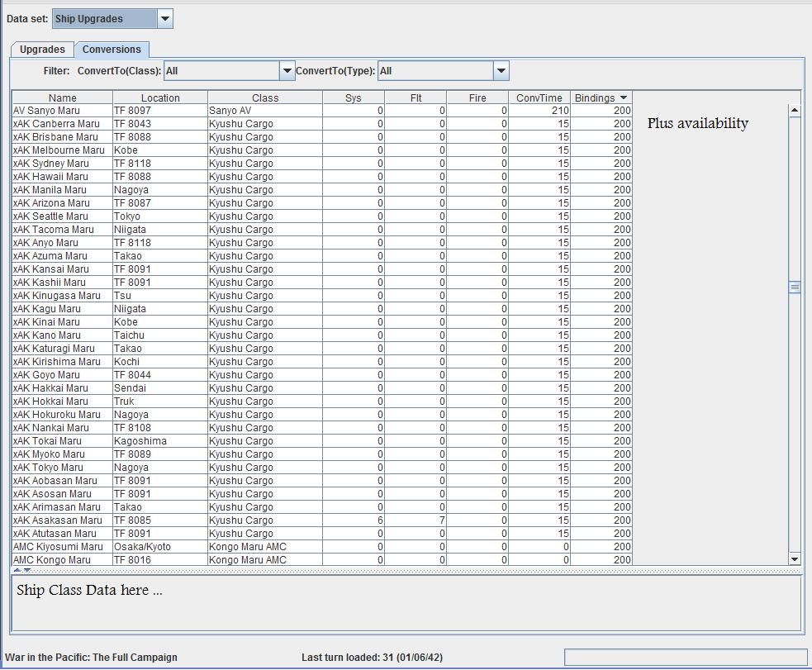Image resolution: width=812 pixels, height=670 pixels.
Task: Click the Truk location cell
Action: (160, 401)
